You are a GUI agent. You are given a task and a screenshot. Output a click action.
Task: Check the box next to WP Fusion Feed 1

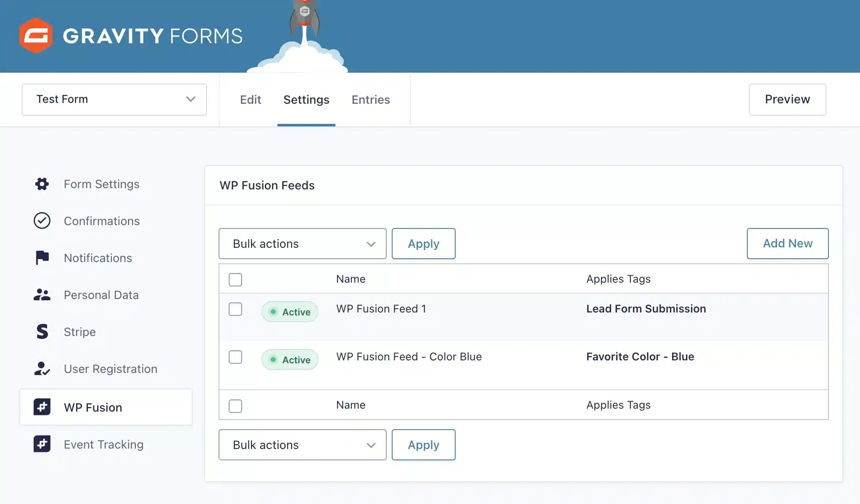[x=235, y=309]
